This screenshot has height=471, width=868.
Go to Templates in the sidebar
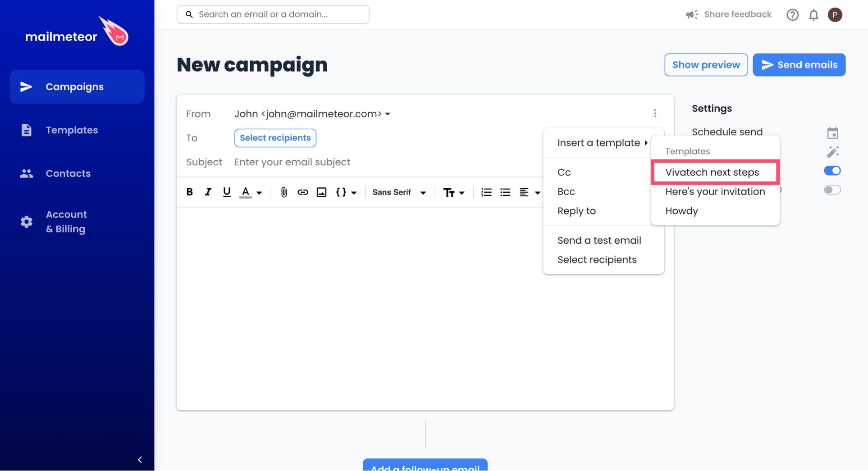(77, 130)
